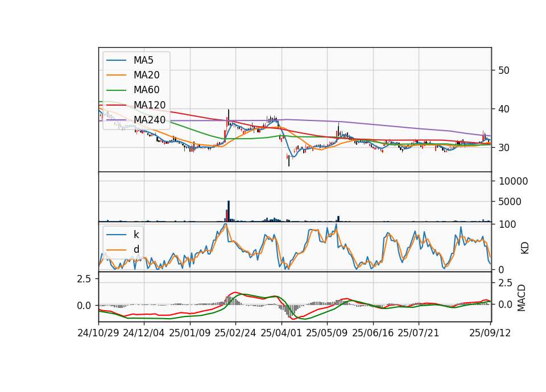The image size is (546, 392).
Task: Click the k legend label
Action: pyautogui.click(x=136, y=235)
